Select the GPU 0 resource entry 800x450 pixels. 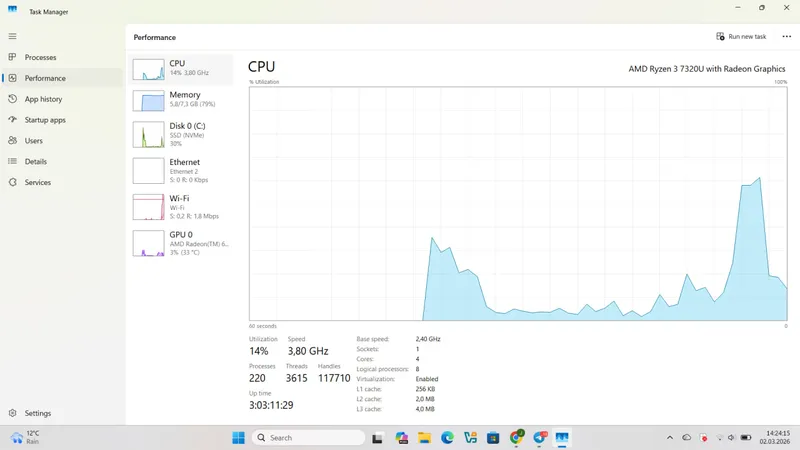pyautogui.click(x=181, y=243)
